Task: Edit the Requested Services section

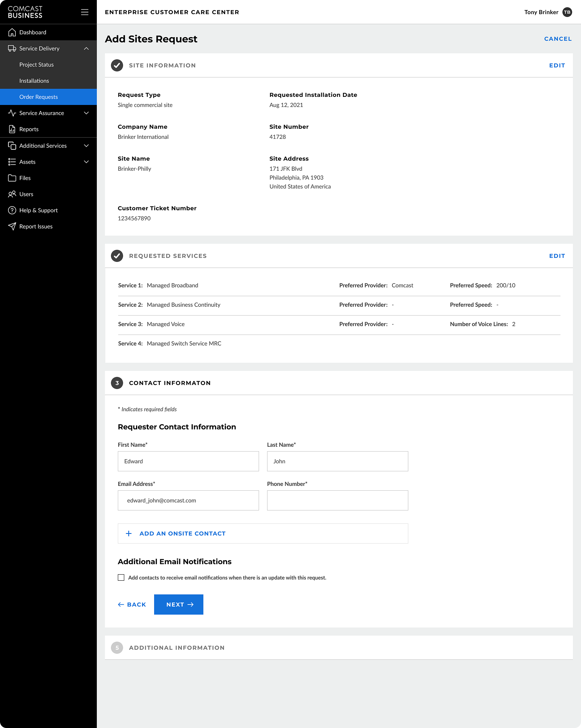Action: click(557, 256)
